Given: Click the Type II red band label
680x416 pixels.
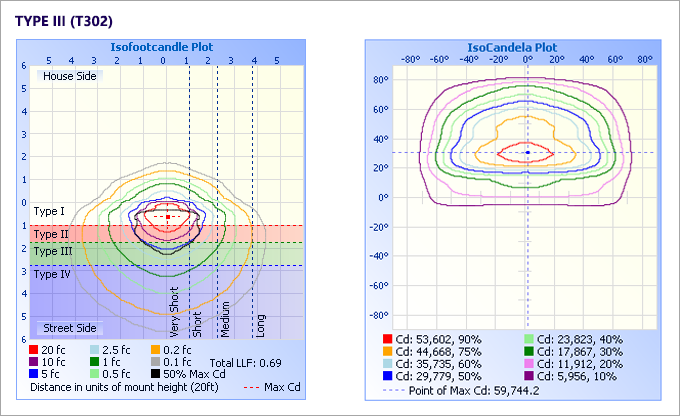Looking at the screenshot, I should [x=50, y=233].
